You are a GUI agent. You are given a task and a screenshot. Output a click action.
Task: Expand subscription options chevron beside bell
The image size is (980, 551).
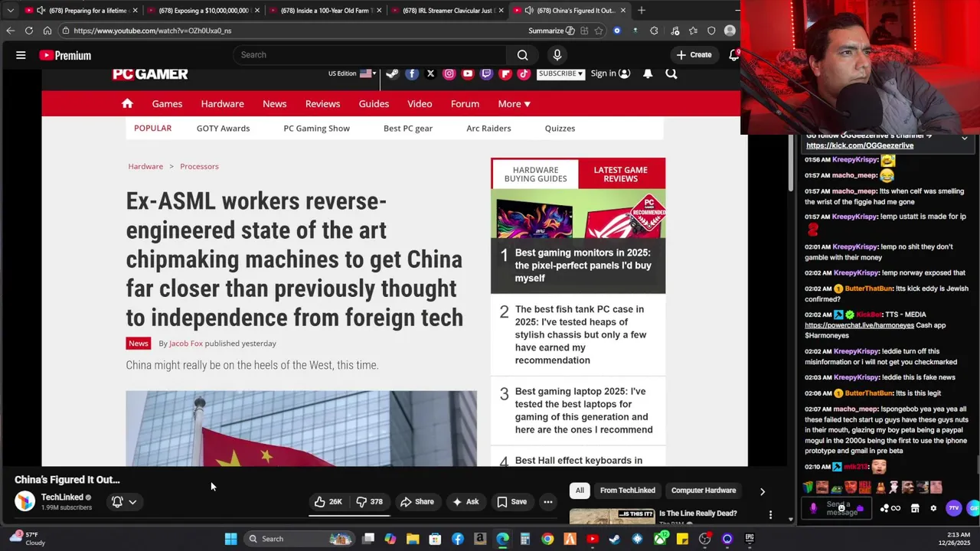click(132, 502)
